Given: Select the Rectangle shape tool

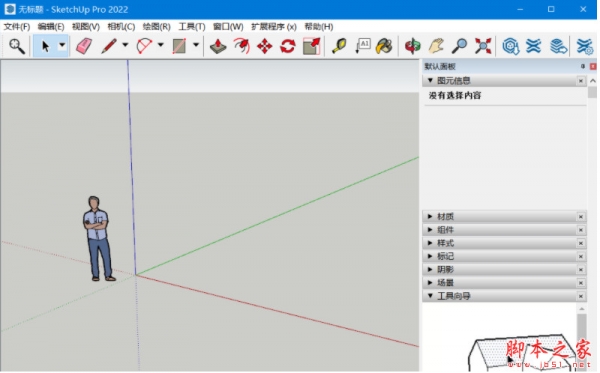Looking at the screenshot, I should pos(179,46).
